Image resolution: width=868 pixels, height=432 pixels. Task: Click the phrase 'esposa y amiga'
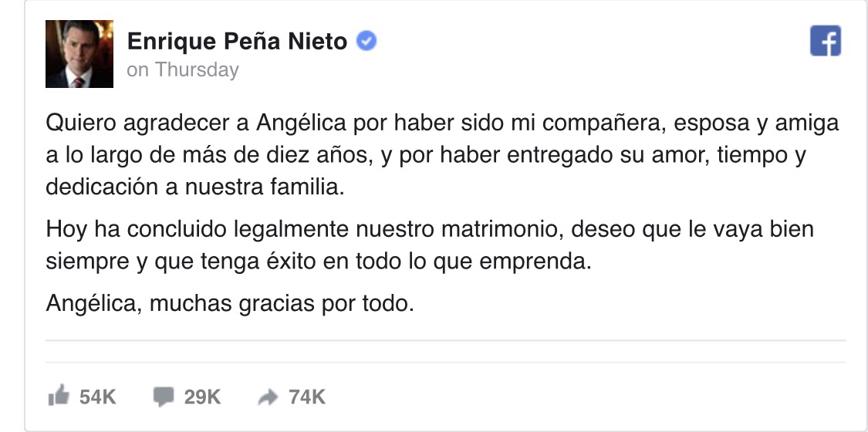coord(757,124)
